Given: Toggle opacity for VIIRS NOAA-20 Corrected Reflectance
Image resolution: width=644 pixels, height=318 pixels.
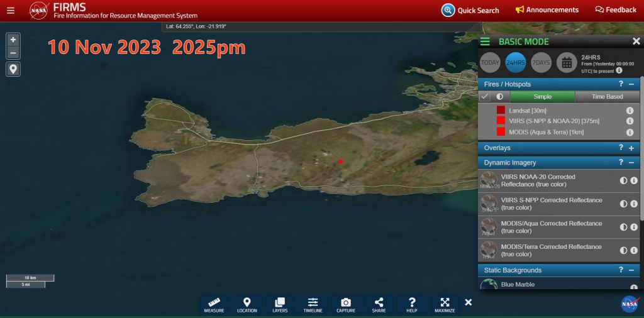Looking at the screenshot, I should [623, 180].
